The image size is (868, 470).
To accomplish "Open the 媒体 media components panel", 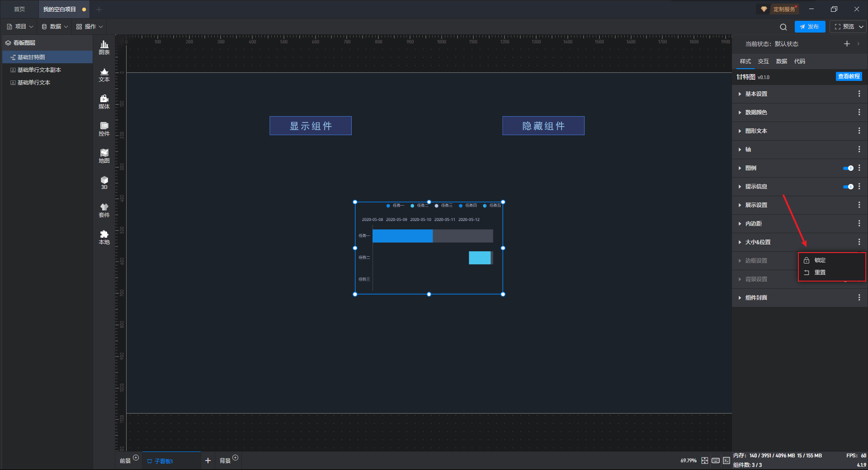I will [x=104, y=102].
